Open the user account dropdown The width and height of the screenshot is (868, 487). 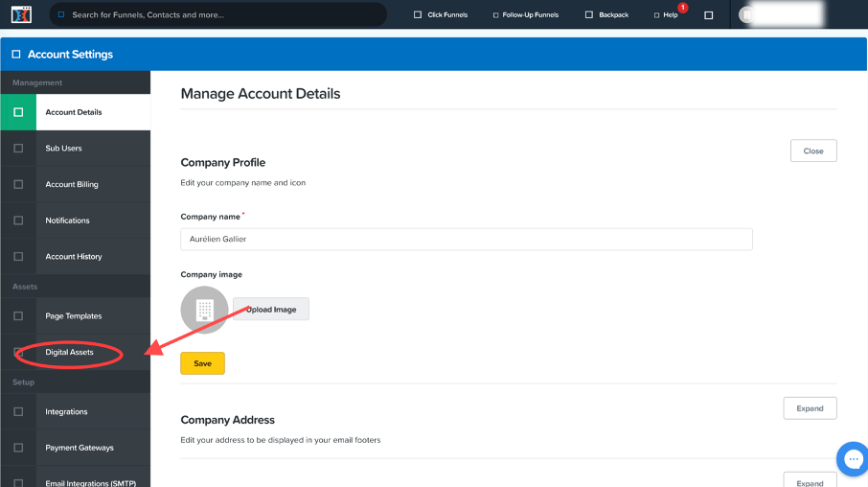(781, 14)
